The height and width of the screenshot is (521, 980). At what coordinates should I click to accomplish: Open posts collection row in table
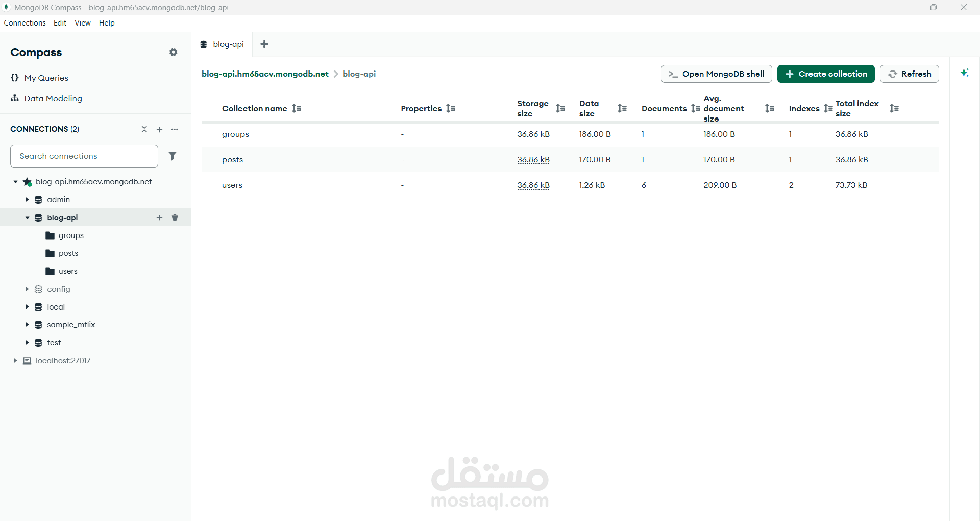coord(570,159)
